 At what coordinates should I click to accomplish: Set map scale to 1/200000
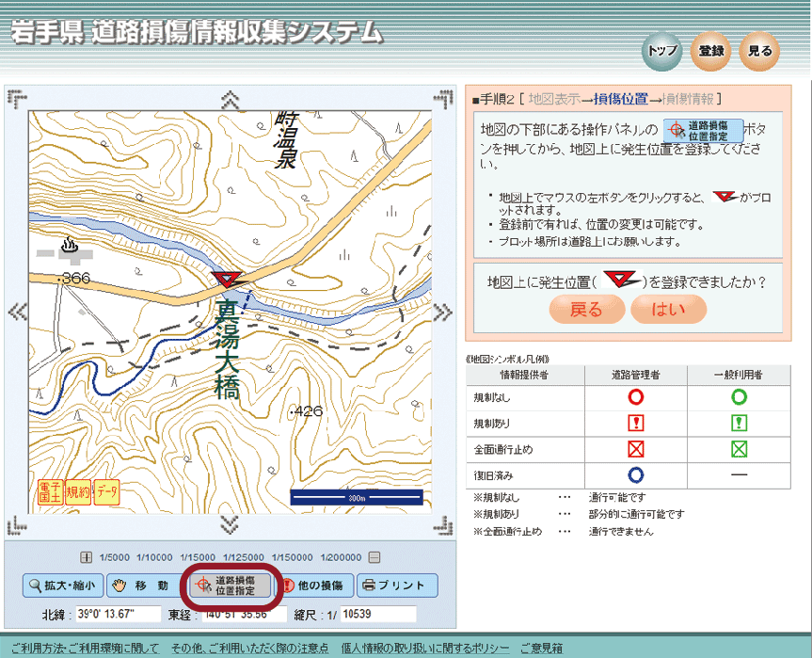point(341,557)
